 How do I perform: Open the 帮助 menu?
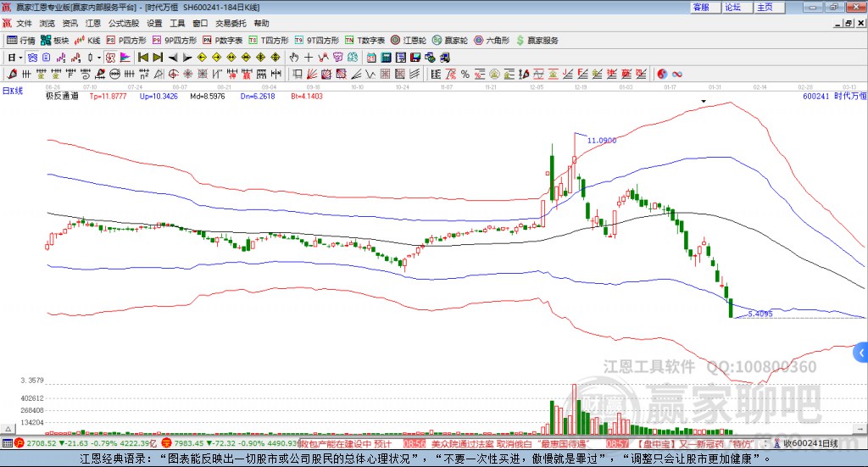pos(261,23)
